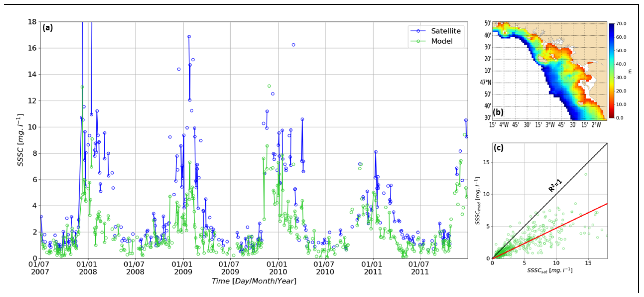Click panel label (b) on map
Image resolution: width=644 pixels, height=297 pixels.
coord(498,112)
